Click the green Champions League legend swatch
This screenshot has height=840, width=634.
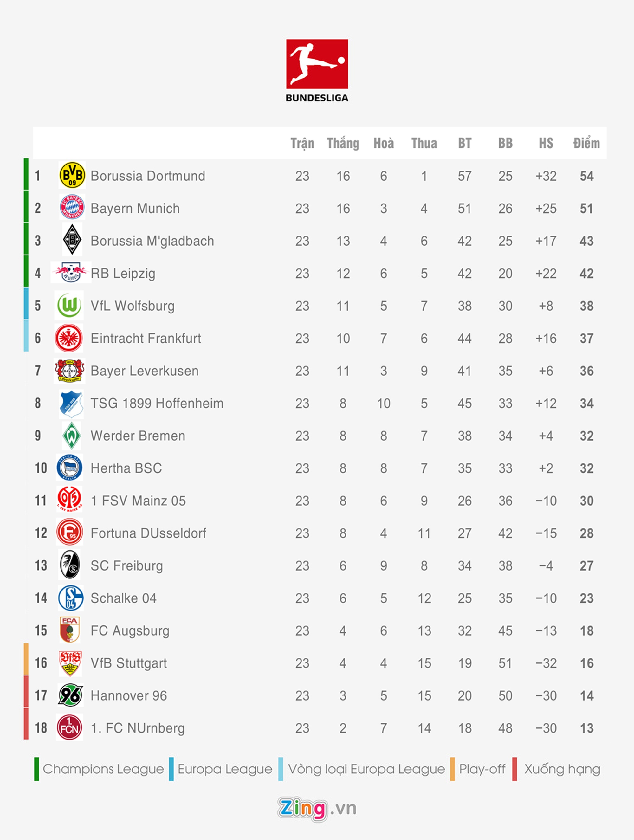point(36,769)
